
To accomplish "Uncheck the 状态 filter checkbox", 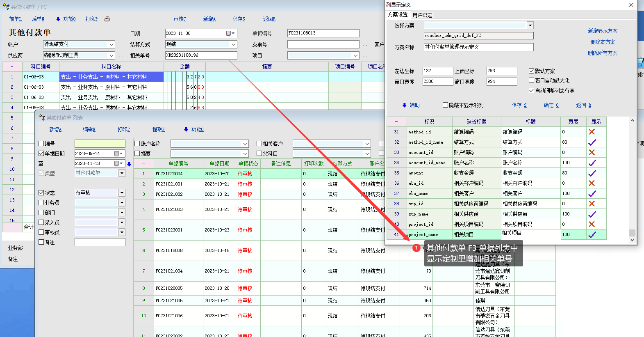I will 41,193.
